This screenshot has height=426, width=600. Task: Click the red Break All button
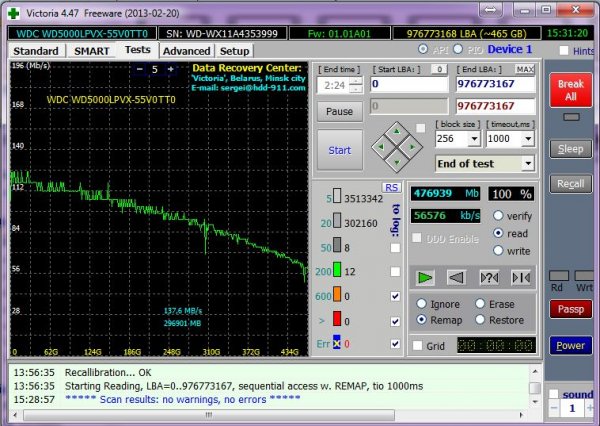(x=570, y=90)
